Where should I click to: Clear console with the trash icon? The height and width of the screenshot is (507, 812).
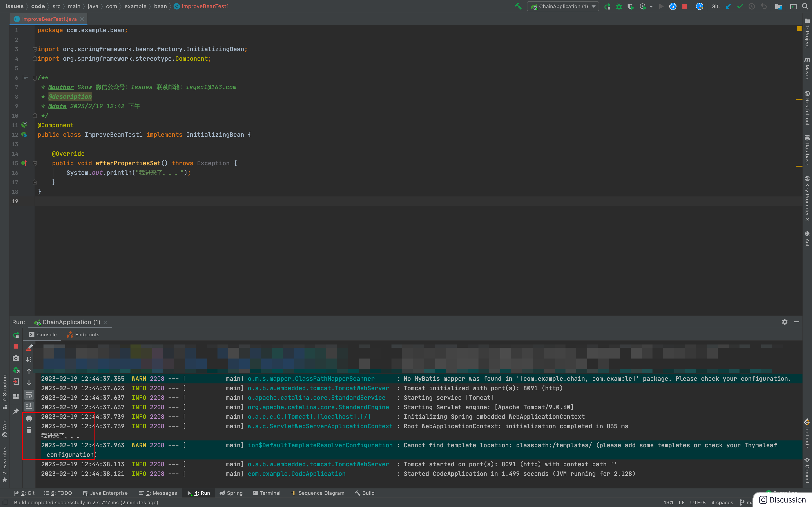29,430
